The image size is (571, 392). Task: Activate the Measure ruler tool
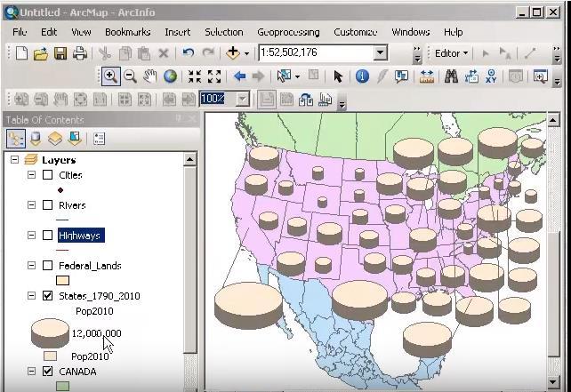[x=426, y=76]
